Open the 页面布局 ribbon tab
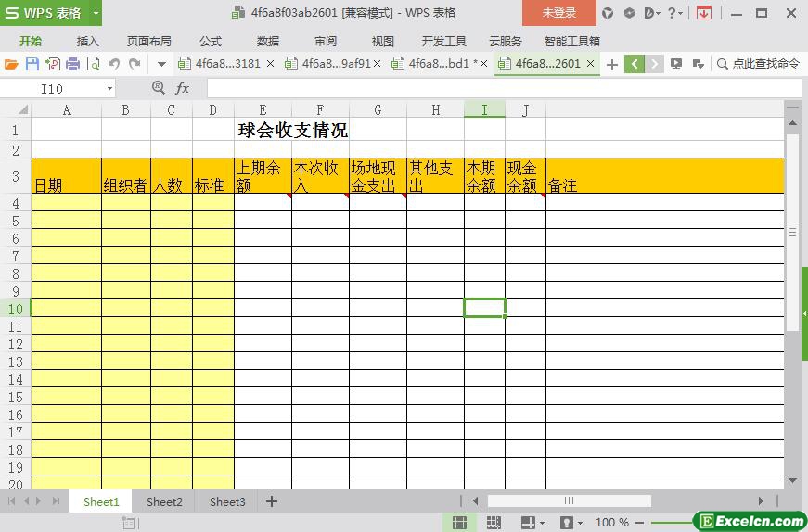The width and height of the screenshot is (808, 532). 149,41
